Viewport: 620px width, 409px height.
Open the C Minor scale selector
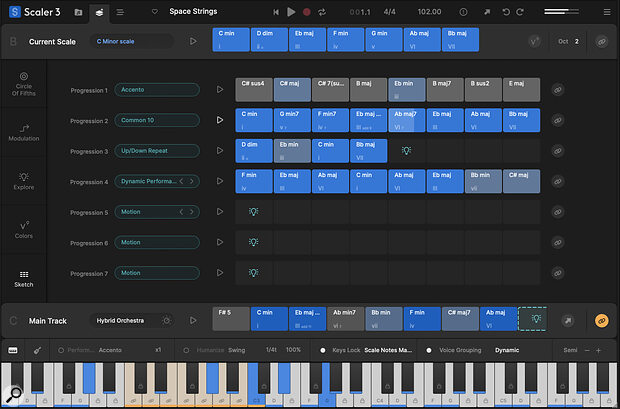point(131,42)
